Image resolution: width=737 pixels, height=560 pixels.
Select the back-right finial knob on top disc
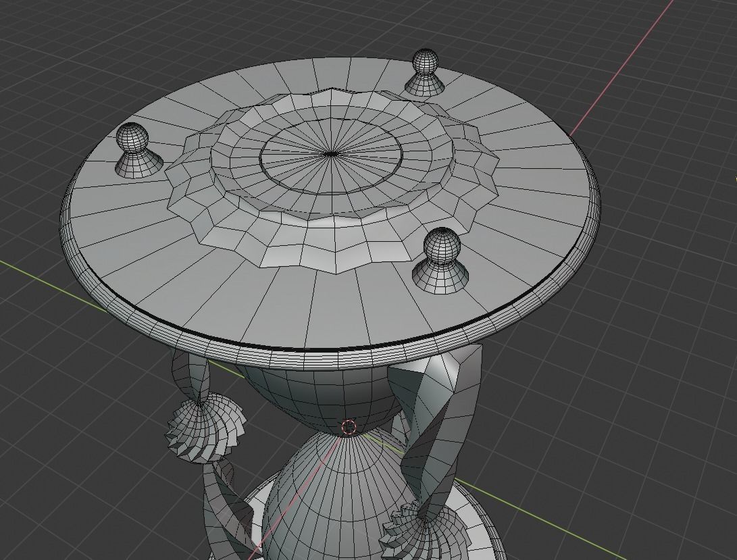coord(426,72)
